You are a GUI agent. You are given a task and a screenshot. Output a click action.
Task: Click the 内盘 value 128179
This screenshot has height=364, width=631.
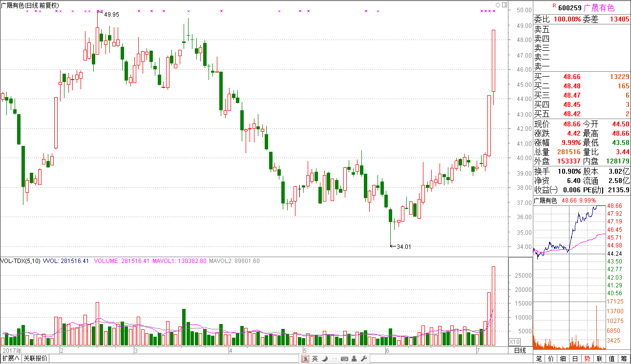pyautogui.click(x=618, y=161)
